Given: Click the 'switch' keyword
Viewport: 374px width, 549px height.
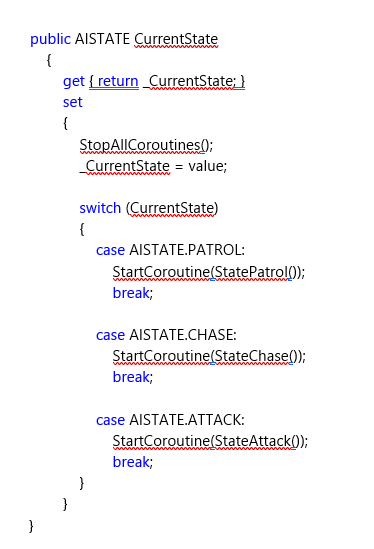Looking at the screenshot, I should click(100, 208).
